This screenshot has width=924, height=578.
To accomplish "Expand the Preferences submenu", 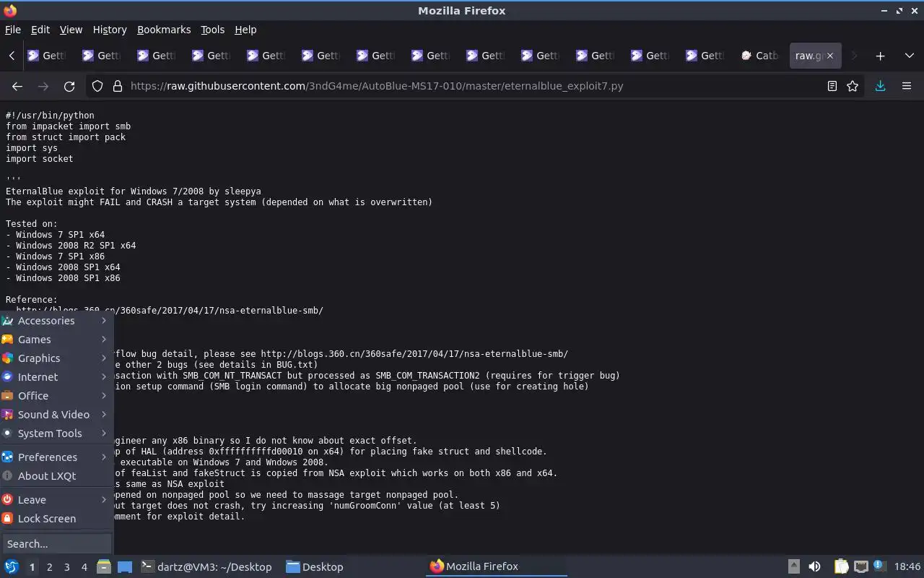I will point(56,457).
